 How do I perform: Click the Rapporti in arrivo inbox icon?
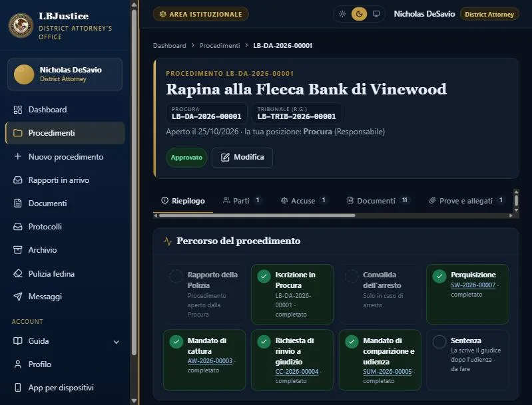coord(17,180)
